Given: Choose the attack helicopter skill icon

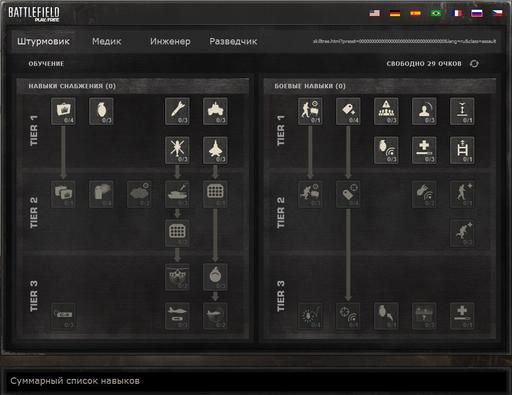Looking at the screenshot, I should click(x=177, y=150).
